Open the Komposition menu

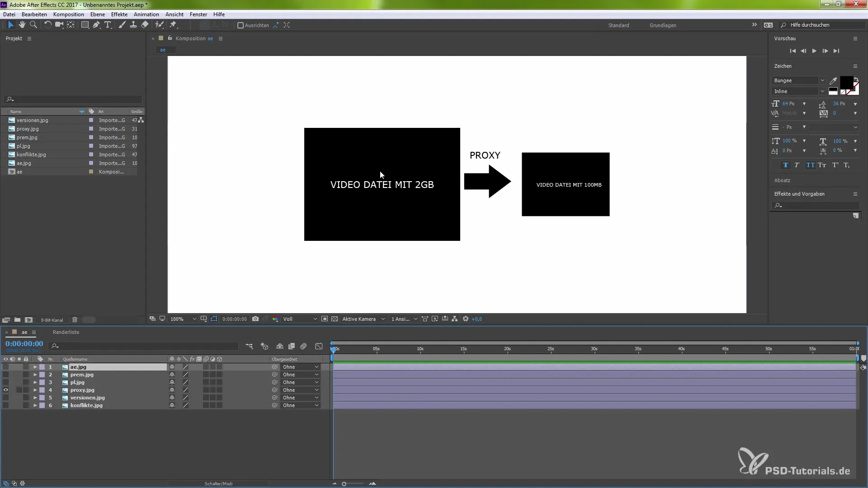tap(68, 14)
